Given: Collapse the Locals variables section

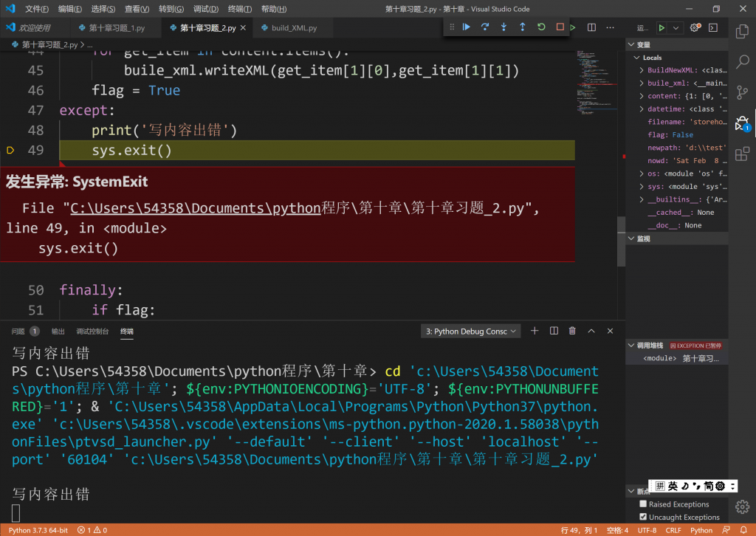Looking at the screenshot, I should pyautogui.click(x=636, y=58).
